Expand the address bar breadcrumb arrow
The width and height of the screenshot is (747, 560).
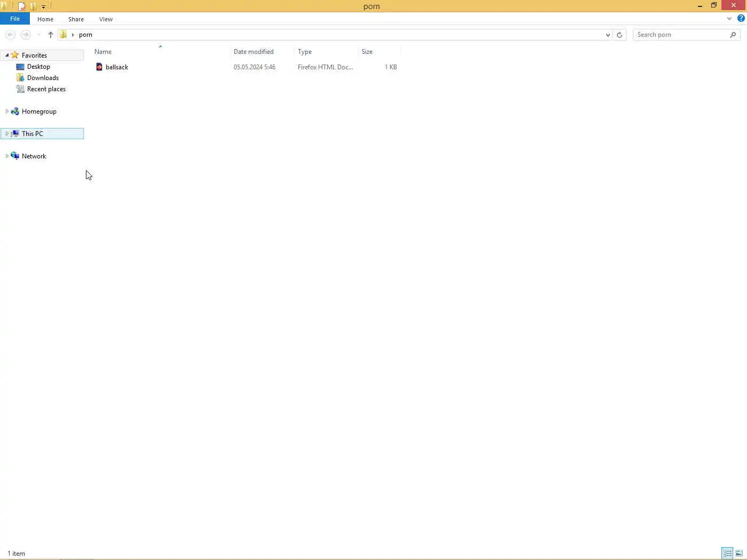[x=73, y=35]
